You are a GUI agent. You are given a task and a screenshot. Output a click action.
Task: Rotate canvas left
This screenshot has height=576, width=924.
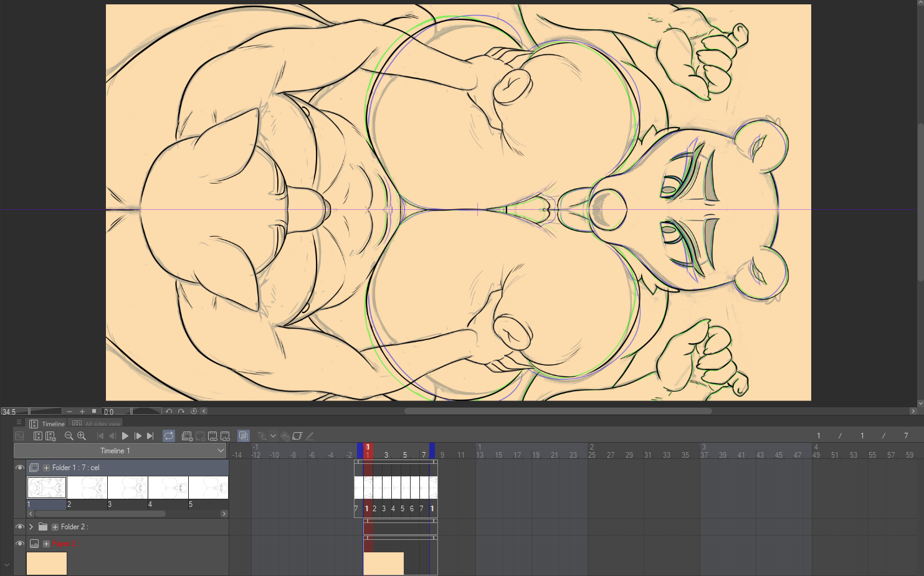pos(169,412)
